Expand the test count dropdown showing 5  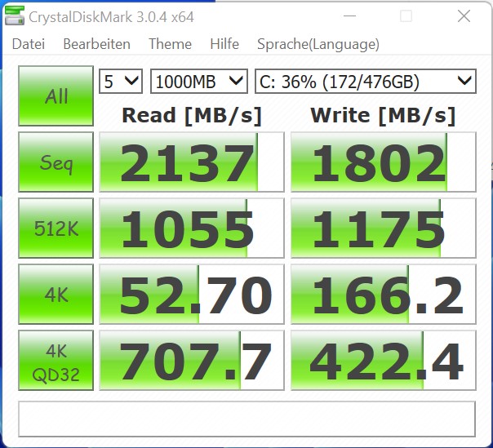121,82
